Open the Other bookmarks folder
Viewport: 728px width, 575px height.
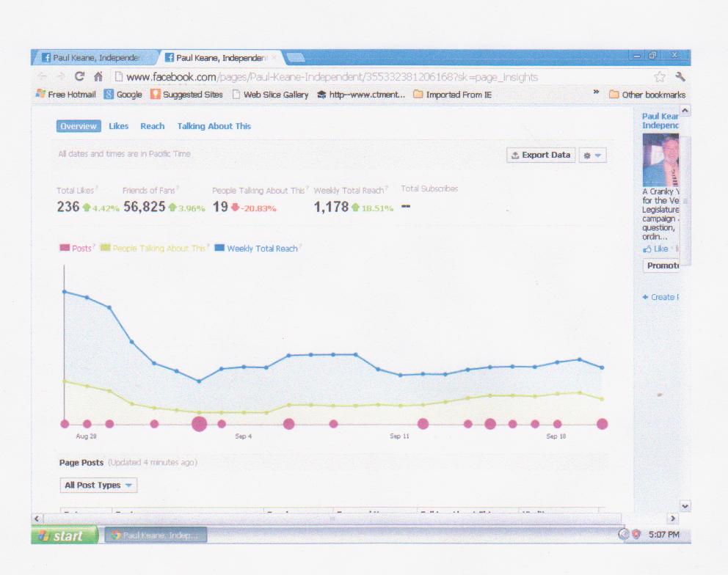(647, 94)
